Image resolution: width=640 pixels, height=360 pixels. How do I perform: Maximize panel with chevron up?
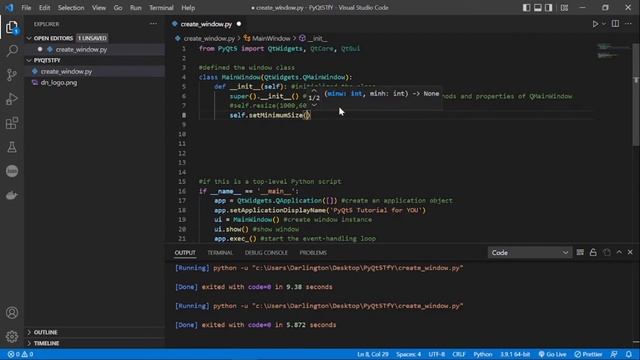click(x=619, y=253)
